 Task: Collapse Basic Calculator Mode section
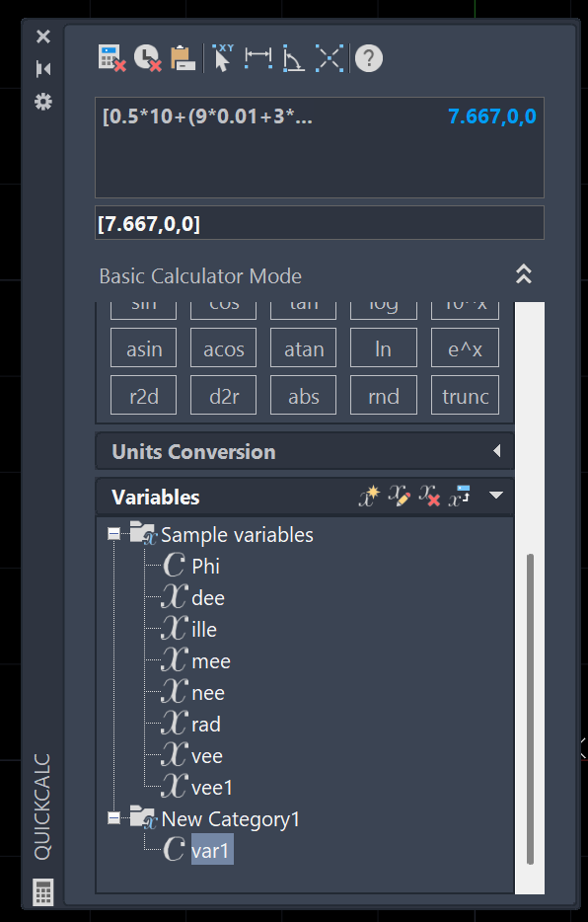click(x=524, y=274)
